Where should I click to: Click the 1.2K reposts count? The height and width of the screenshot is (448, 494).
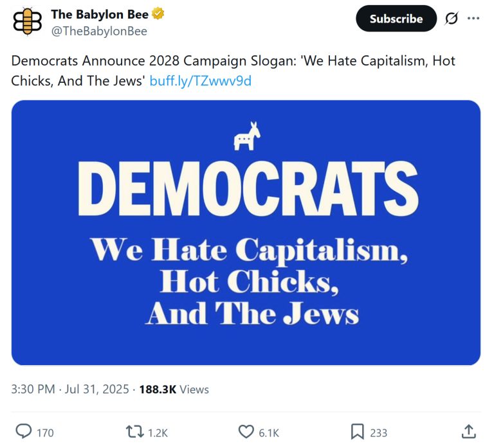[x=158, y=433]
